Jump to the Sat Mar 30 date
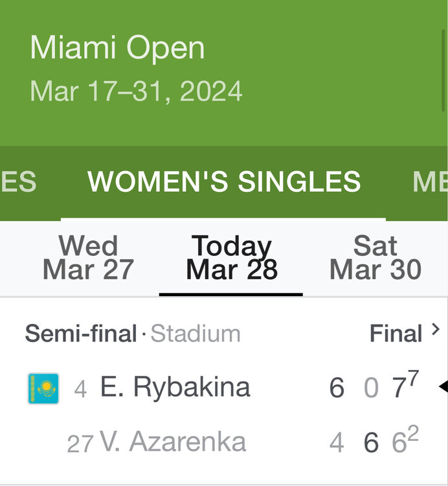The image size is (448, 486). tap(375, 258)
